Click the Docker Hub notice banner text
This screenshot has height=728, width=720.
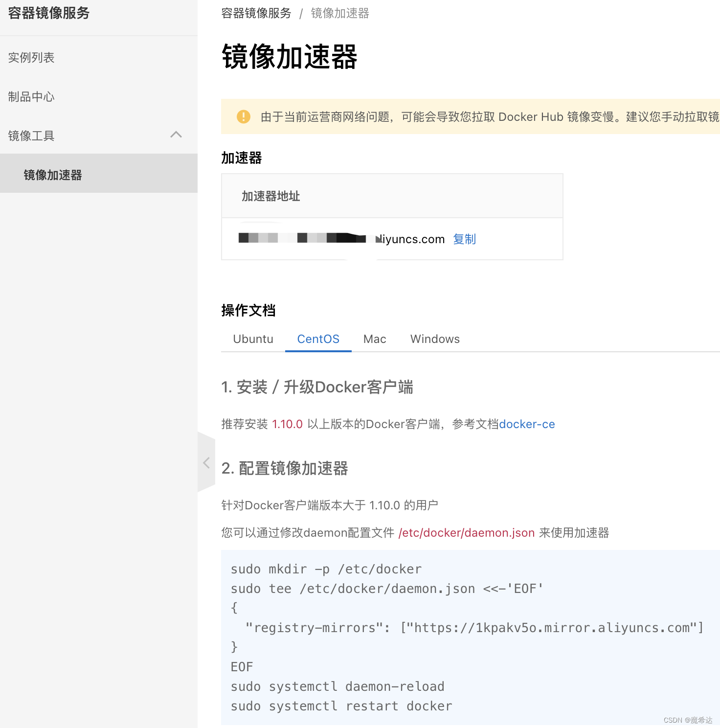coord(490,116)
